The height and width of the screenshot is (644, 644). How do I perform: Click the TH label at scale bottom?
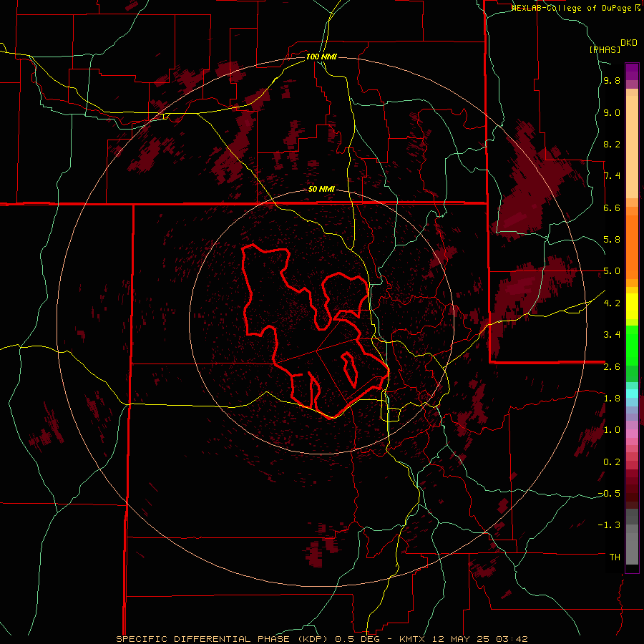point(615,557)
